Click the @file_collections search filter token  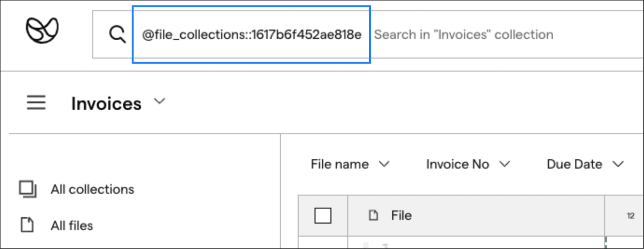[252, 35]
